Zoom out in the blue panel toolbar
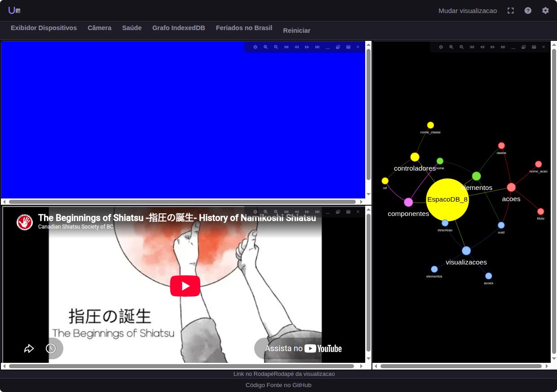557x392 pixels. click(x=265, y=47)
